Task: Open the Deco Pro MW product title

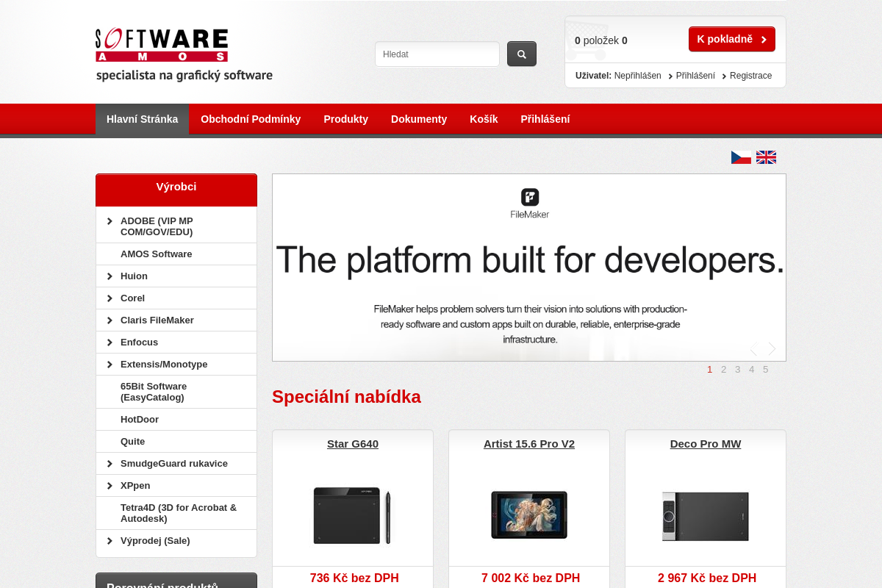Action: 706,444
